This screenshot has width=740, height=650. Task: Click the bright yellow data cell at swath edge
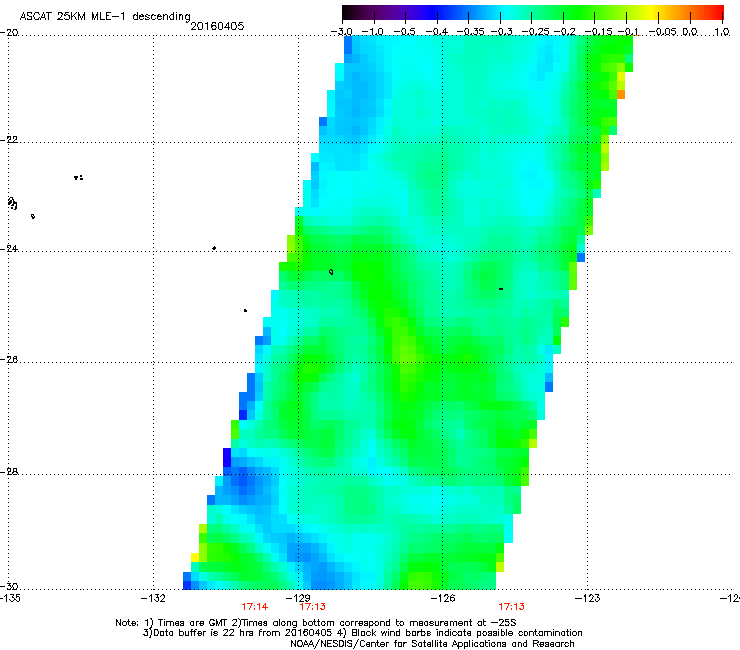[194, 557]
